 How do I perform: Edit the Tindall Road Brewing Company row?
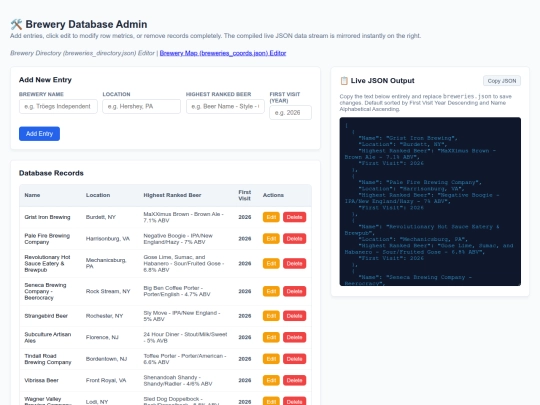click(271, 359)
